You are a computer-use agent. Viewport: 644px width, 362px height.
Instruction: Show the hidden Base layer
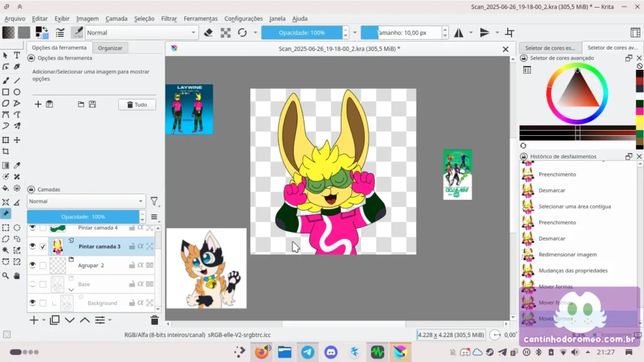tap(33, 284)
